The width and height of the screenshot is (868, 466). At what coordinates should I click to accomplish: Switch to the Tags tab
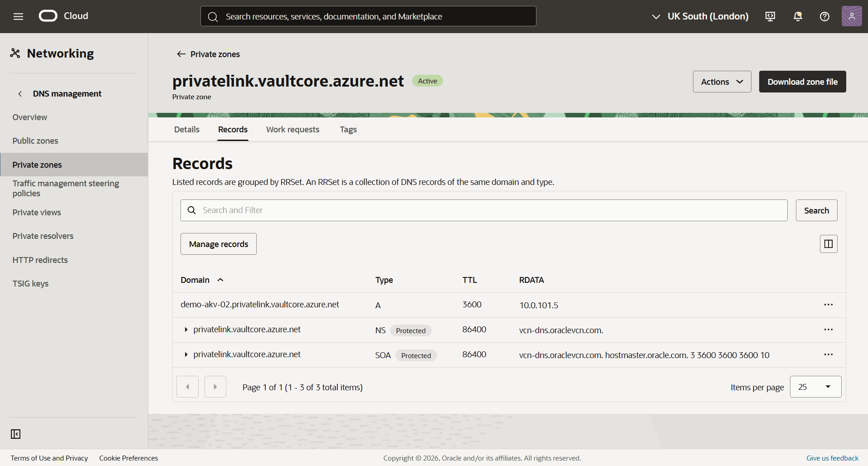point(348,129)
